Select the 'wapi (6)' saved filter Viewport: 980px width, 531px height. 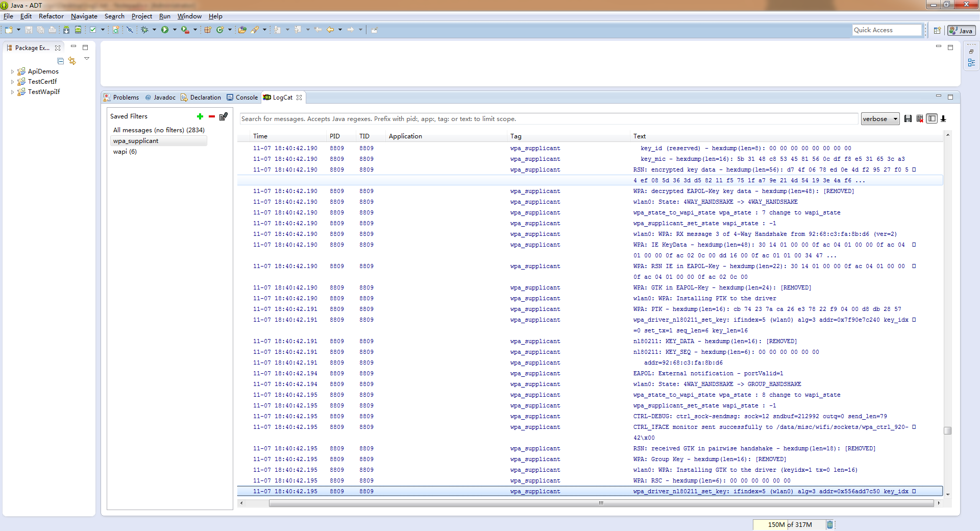159,152
